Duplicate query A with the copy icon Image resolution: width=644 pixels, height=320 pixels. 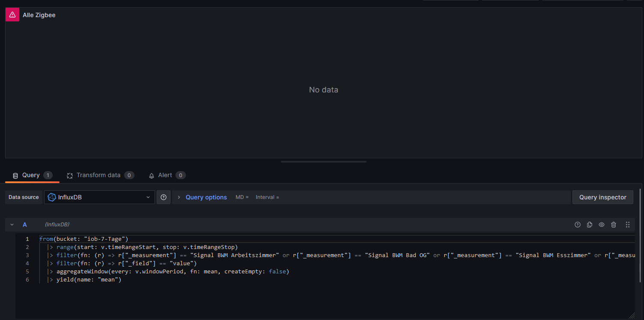point(590,225)
